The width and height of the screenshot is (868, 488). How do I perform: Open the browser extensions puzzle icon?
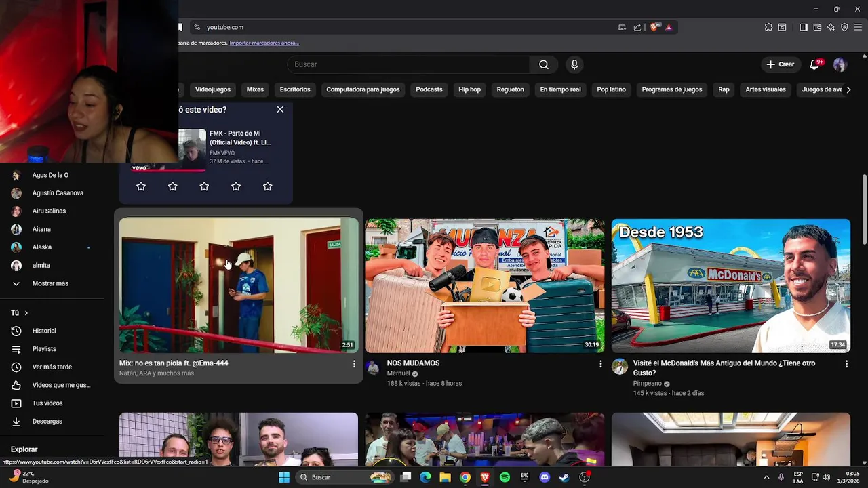click(x=768, y=27)
